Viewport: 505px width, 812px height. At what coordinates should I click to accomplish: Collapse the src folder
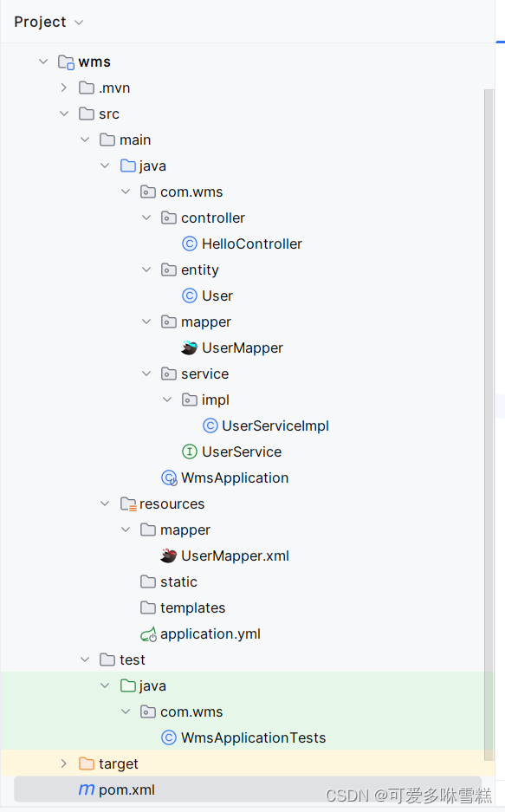click(x=64, y=114)
